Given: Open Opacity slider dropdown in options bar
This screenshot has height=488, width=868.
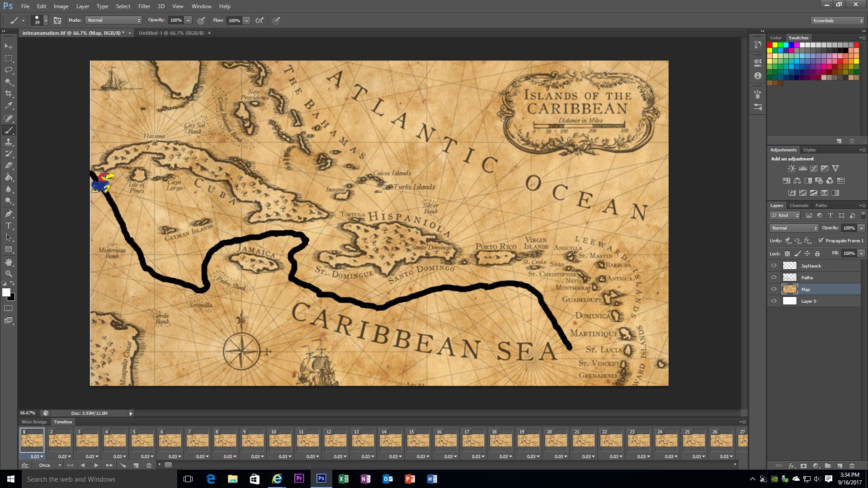Looking at the screenshot, I should pyautogui.click(x=188, y=20).
